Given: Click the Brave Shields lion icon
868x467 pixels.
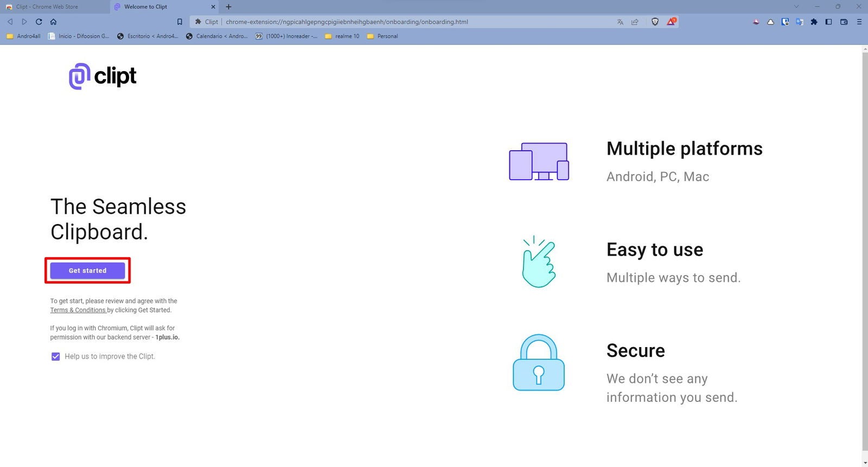Looking at the screenshot, I should (655, 22).
